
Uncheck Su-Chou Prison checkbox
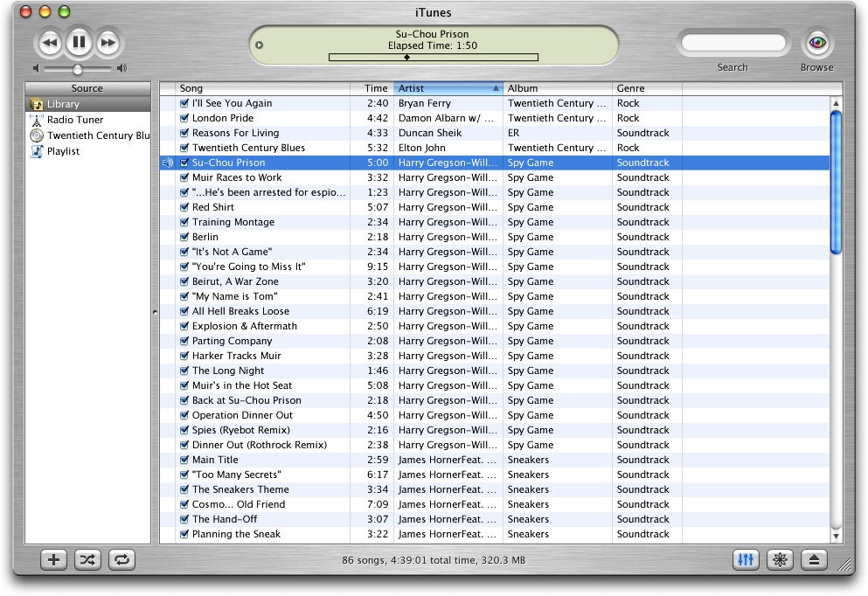click(184, 163)
